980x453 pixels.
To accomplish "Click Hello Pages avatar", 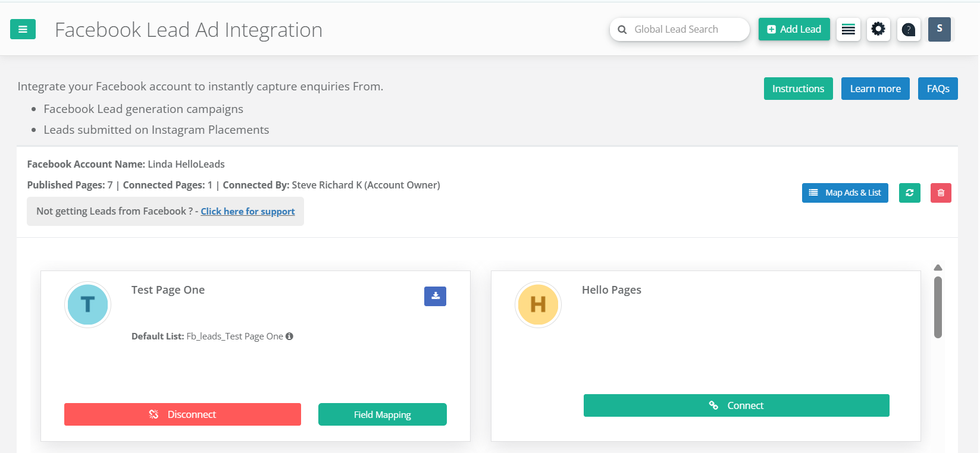I will pos(538,304).
